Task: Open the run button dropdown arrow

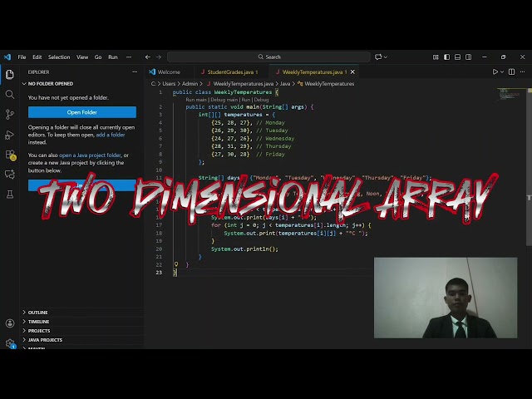Action: click(x=502, y=72)
